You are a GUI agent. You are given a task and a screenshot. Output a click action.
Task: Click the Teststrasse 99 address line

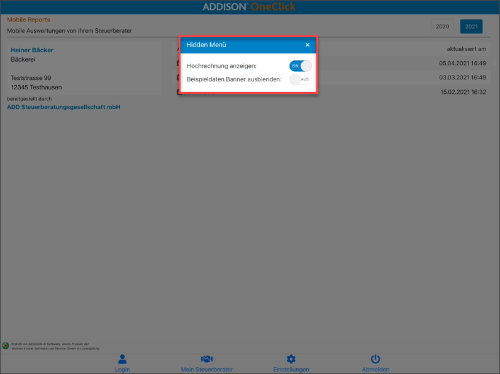tap(31, 78)
